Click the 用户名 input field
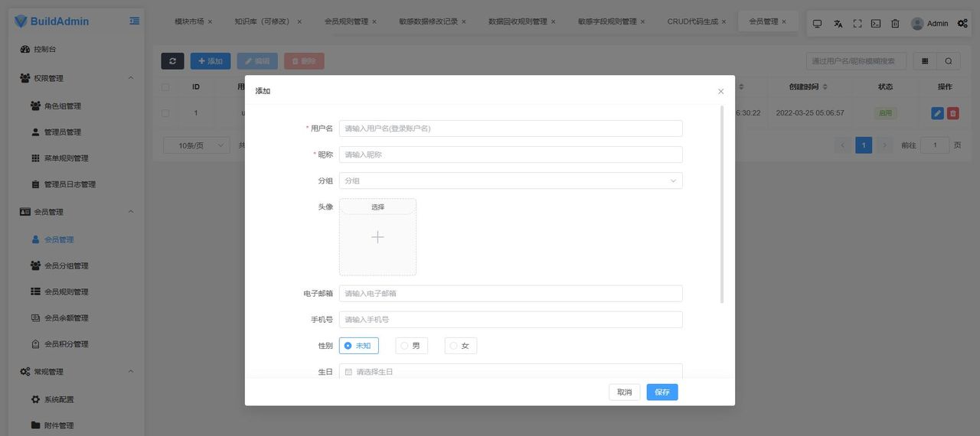Viewport: 980px width, 436px height. [511, 129]
